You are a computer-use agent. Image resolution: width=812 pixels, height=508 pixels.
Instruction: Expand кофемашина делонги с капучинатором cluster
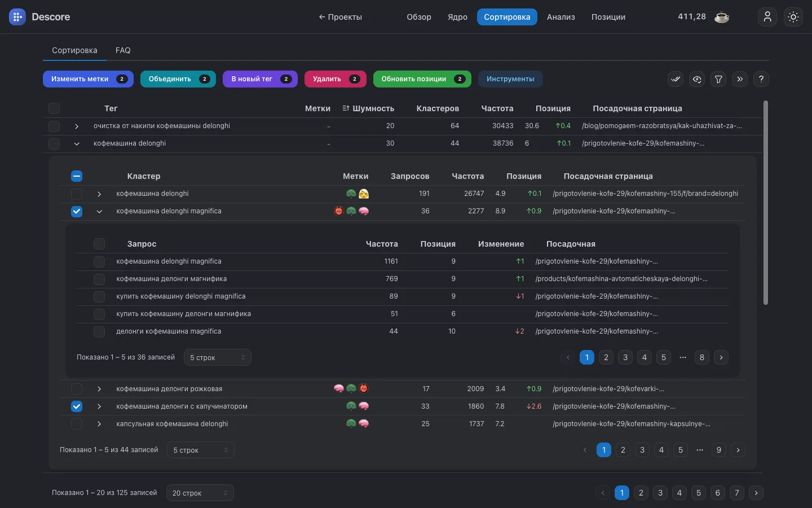pos(99,406)
